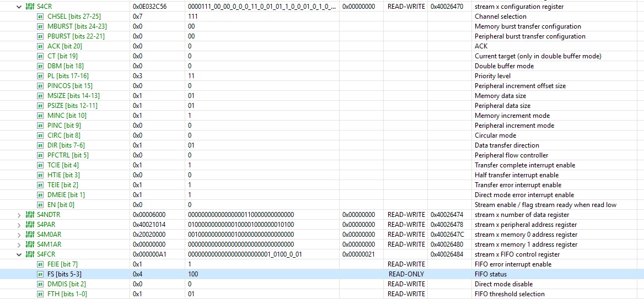Click the CHSEL bitfield icon
This screenshot has width=644, height=299.
[40, 17]
